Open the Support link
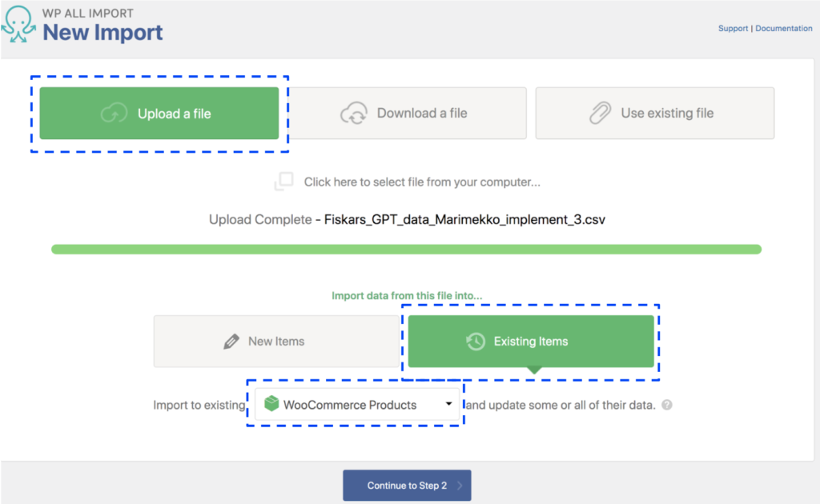 [x=733, y=28]
